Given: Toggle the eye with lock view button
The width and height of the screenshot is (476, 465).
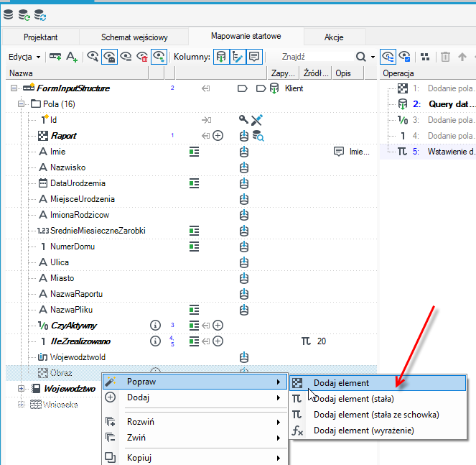Looking at the screenshot, I should click(109, 57).
